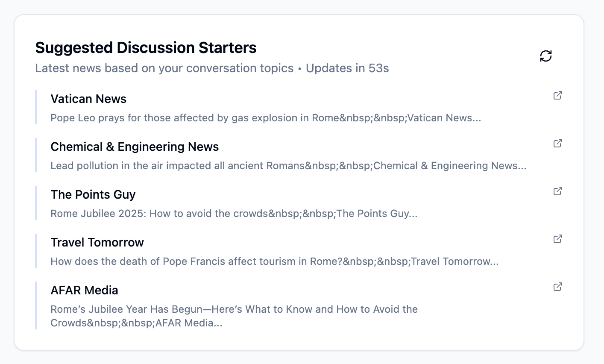
Task: Select the Chemical & Engineering News title
Action: tap(135, 147)
